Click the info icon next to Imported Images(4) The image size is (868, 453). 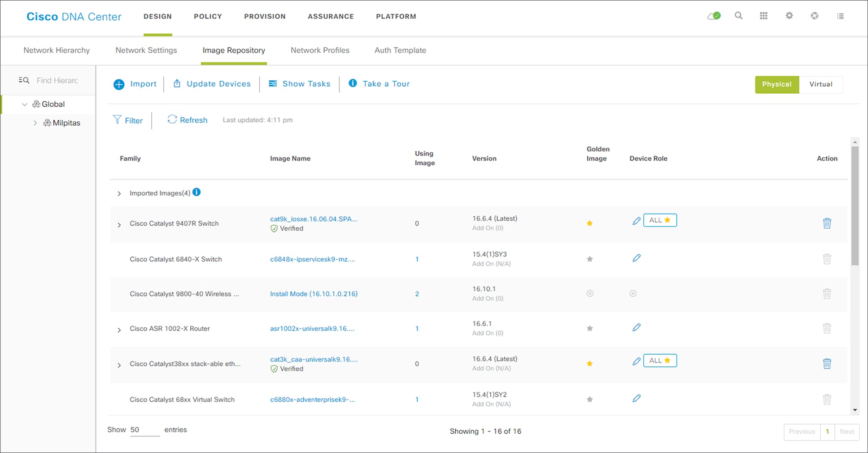pyautogui.click(x=196, y=192)
